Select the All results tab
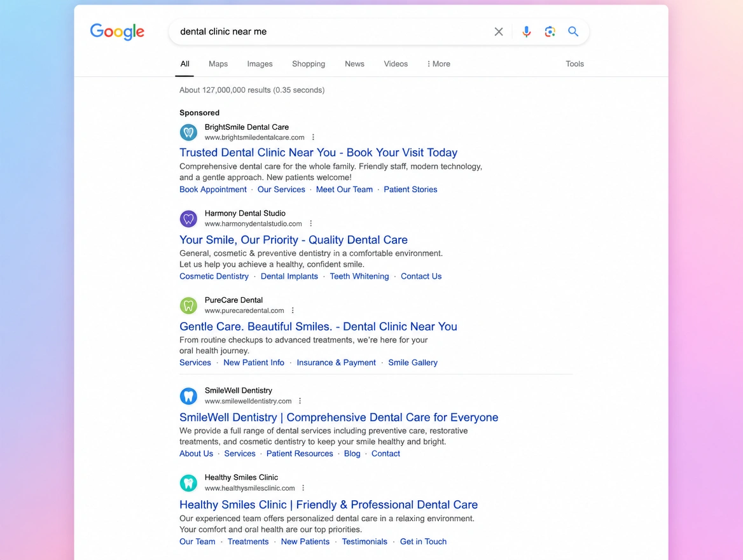The width and height of the screenshot is (743, 560). pyautogui.click(x=185, y=64)
